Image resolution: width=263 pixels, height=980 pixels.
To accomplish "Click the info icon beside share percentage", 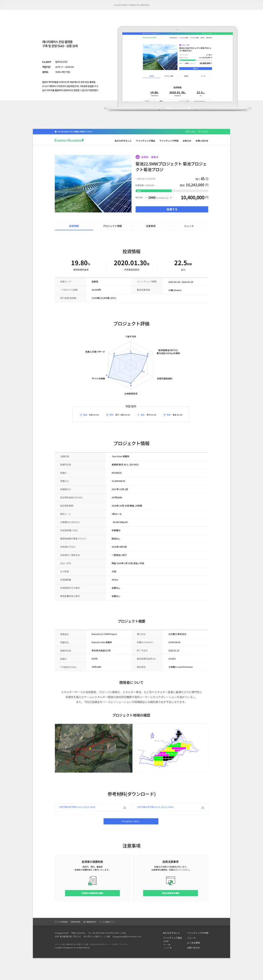I will [168, 198].
